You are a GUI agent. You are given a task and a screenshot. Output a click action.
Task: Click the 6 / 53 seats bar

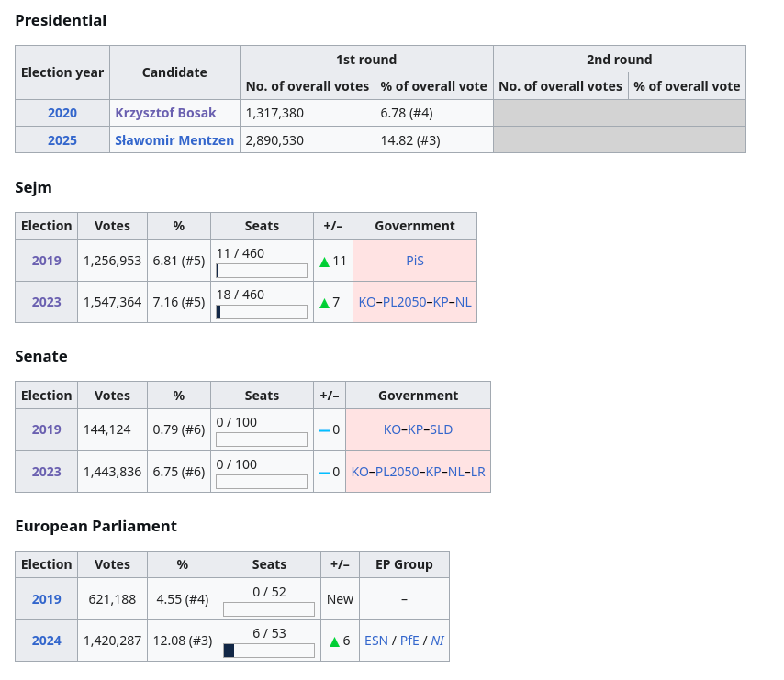tap(269, 651)
